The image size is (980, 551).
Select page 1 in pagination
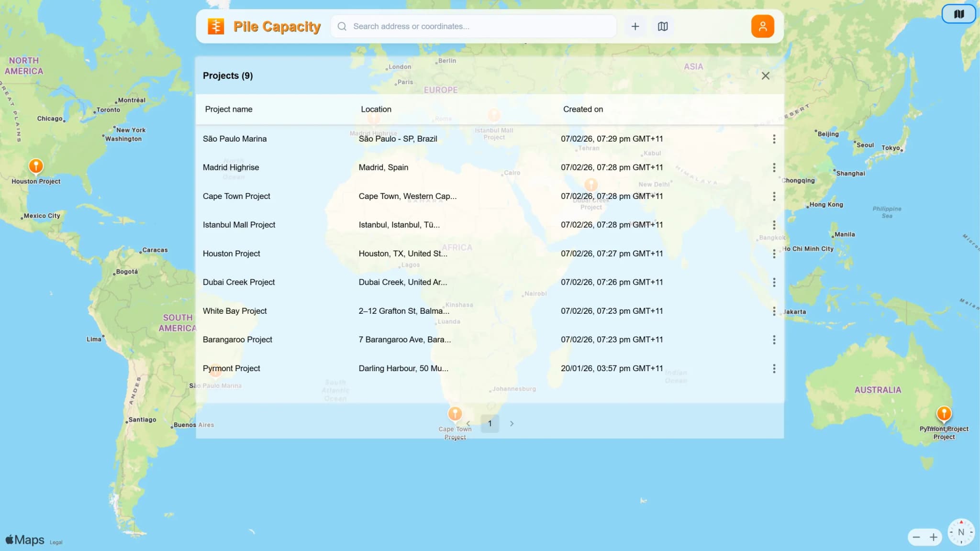pyautogui.click(x=490, y=423)
